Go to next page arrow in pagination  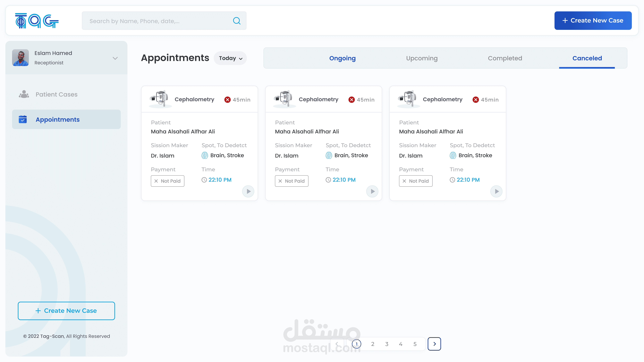[434, 344]
